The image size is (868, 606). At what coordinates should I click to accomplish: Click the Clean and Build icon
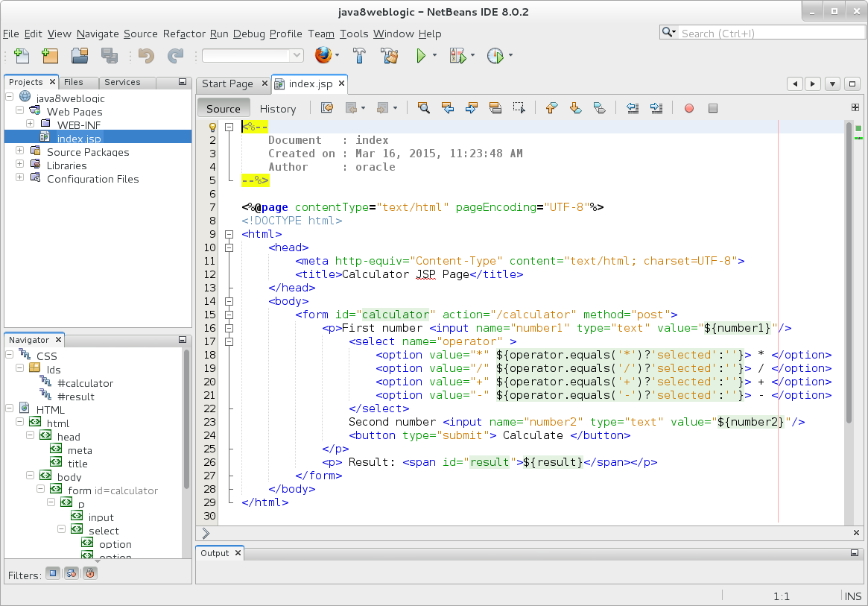[389, 56]
